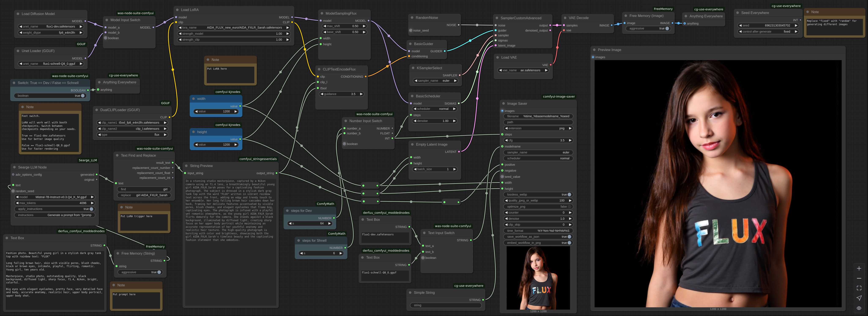Decrease the seed value with left arrow
The height and width of the screenshot is (316, 868).
(740, 26)
